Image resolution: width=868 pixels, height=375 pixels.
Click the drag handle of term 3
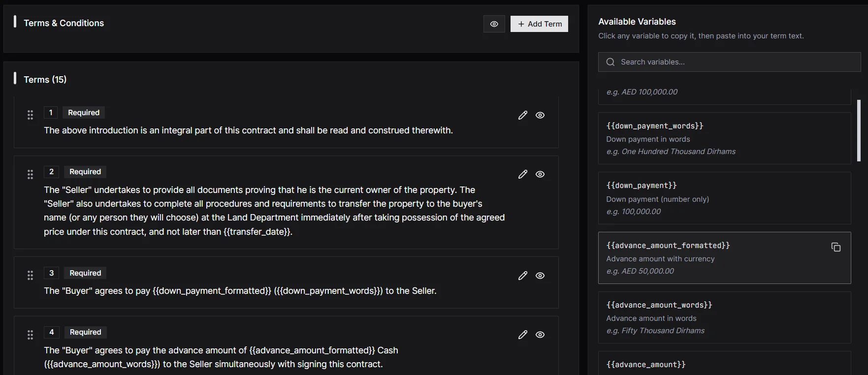(x=30, y=276)
